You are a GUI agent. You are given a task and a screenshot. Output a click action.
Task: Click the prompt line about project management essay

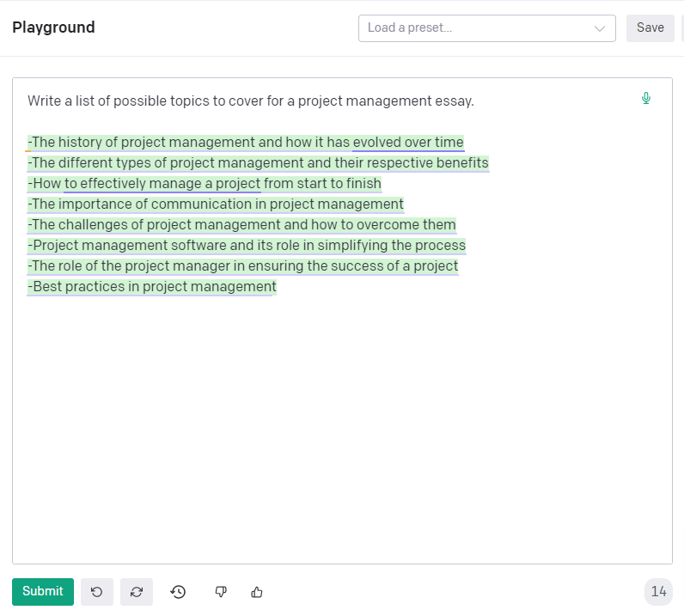(x=251, y=101)
